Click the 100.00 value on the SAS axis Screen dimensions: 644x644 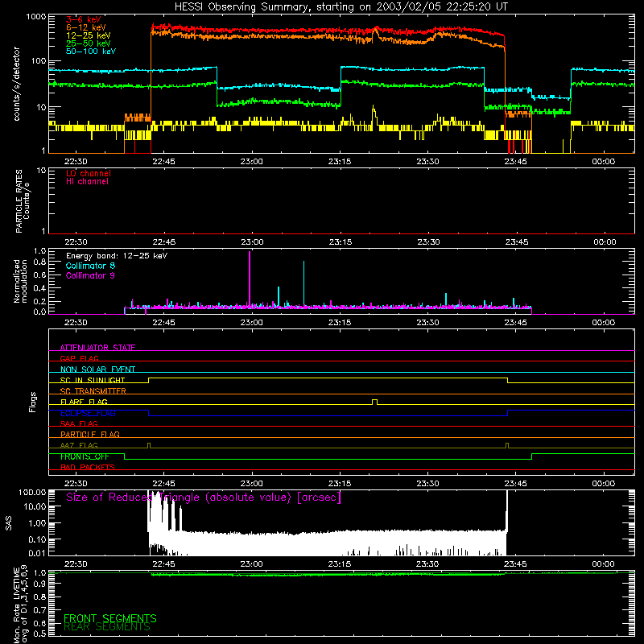point(32,492)
